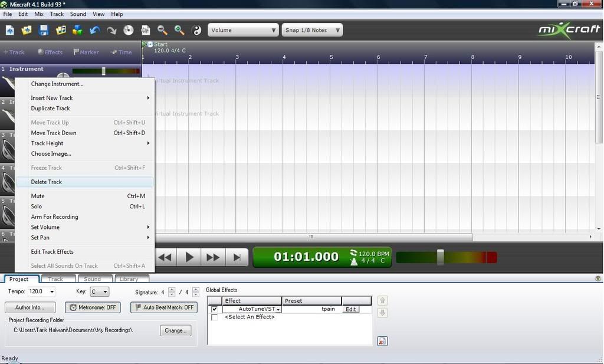Choose Arm For Recording in the context menu
The height and width of the screenshot is (364, 604).
pyautogui.click(x=84, y=217)
